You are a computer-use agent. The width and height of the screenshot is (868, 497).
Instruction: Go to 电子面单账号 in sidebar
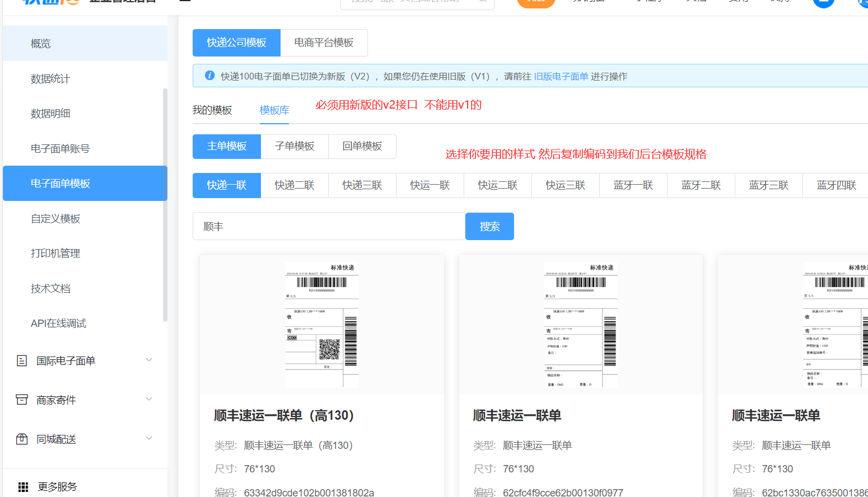tap(60, 149)
